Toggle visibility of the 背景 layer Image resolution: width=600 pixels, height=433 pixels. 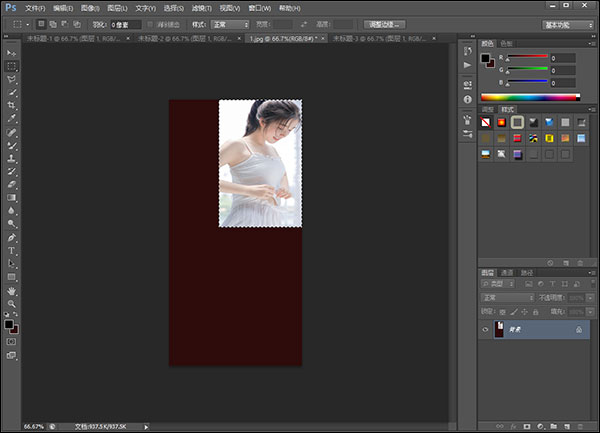pos(485,329)
